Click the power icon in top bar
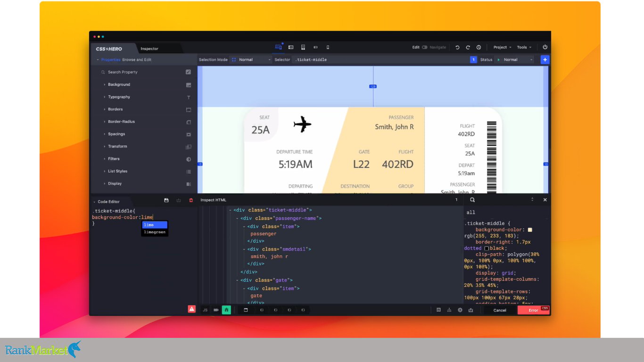 click(x=545, y=47)
